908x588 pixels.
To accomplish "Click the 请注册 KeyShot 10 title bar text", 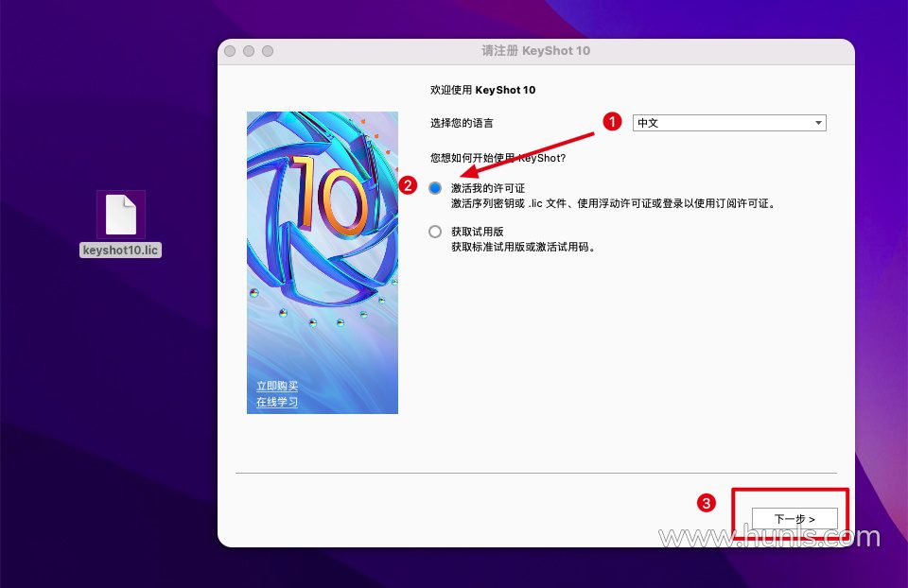I will 535,51.
